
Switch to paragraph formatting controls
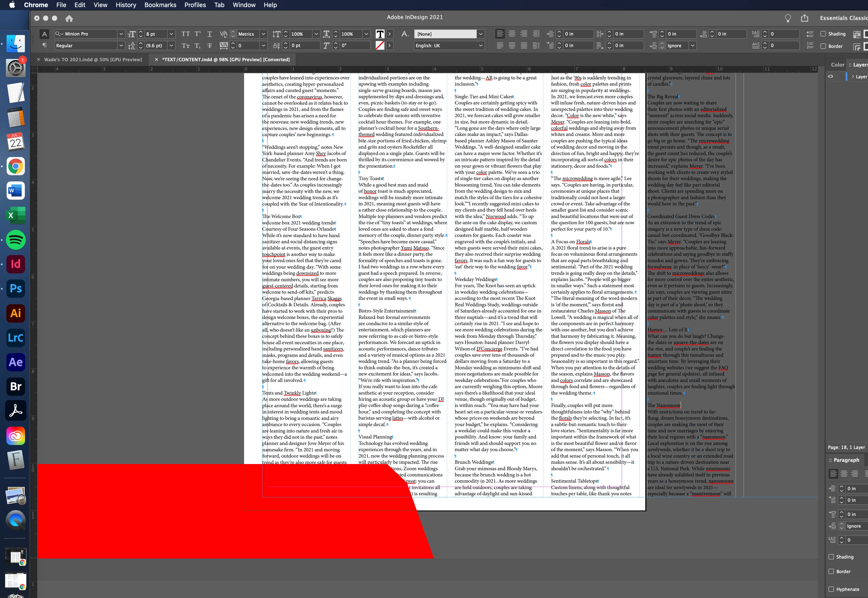coord(44,45)
